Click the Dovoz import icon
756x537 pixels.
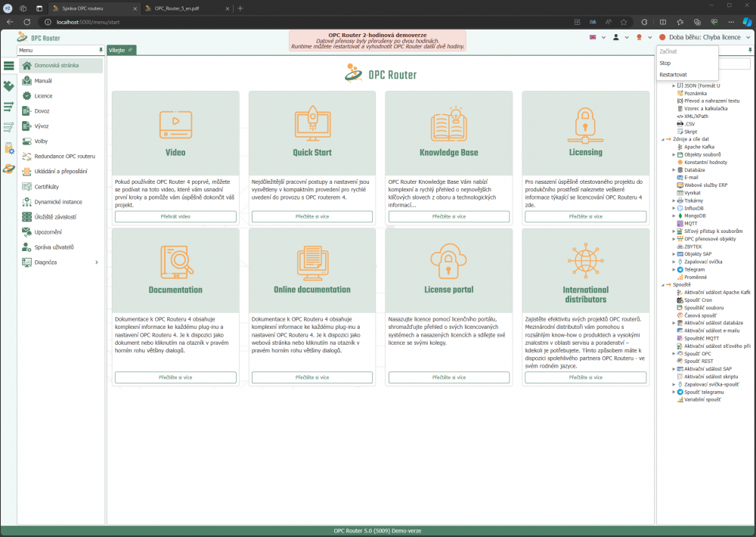point(27,111)
